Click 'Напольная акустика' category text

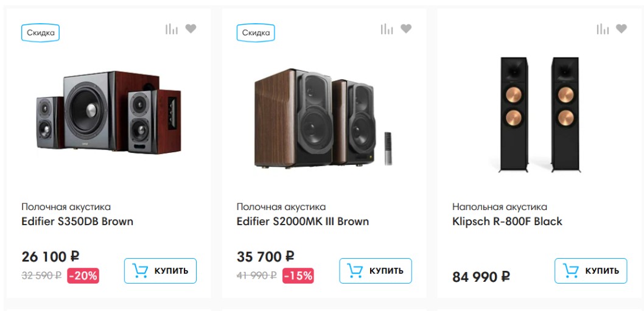(x=500, y=207)
